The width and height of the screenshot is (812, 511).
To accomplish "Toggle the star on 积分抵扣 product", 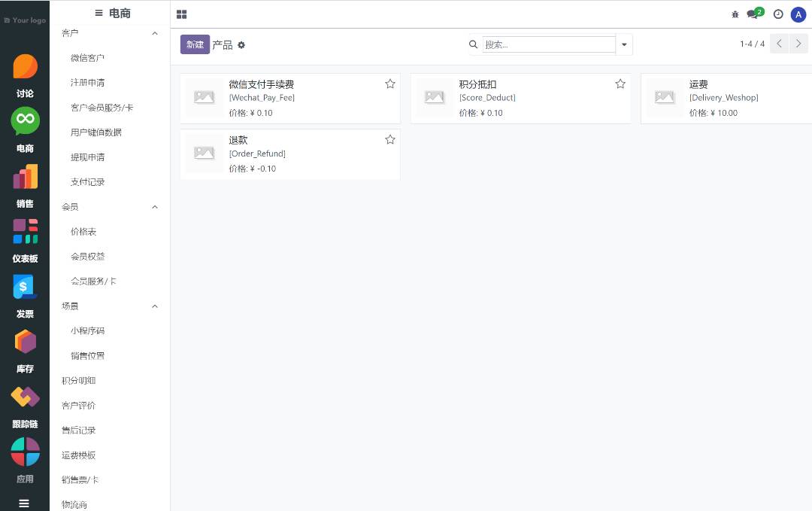I will coord(620,84).
